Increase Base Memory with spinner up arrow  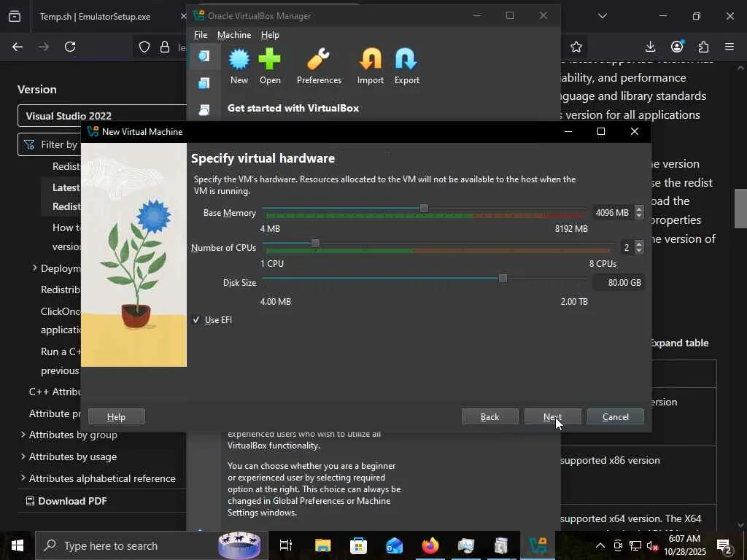tap(639, 209)
